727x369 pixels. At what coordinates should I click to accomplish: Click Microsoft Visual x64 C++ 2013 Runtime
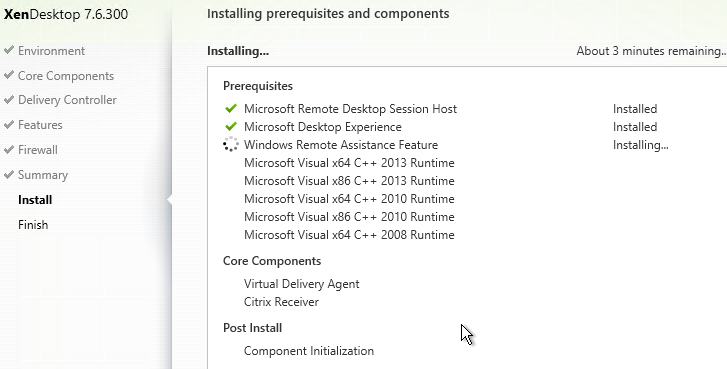349,163
